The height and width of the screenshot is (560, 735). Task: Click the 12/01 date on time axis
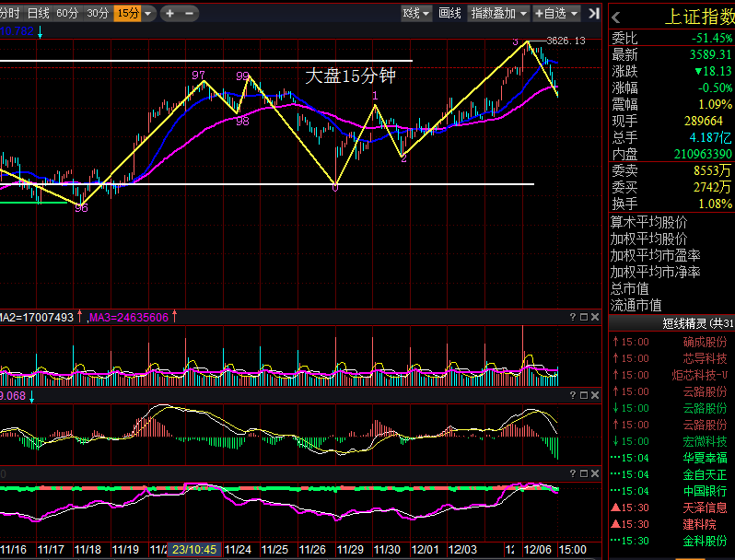click(425, 549)
